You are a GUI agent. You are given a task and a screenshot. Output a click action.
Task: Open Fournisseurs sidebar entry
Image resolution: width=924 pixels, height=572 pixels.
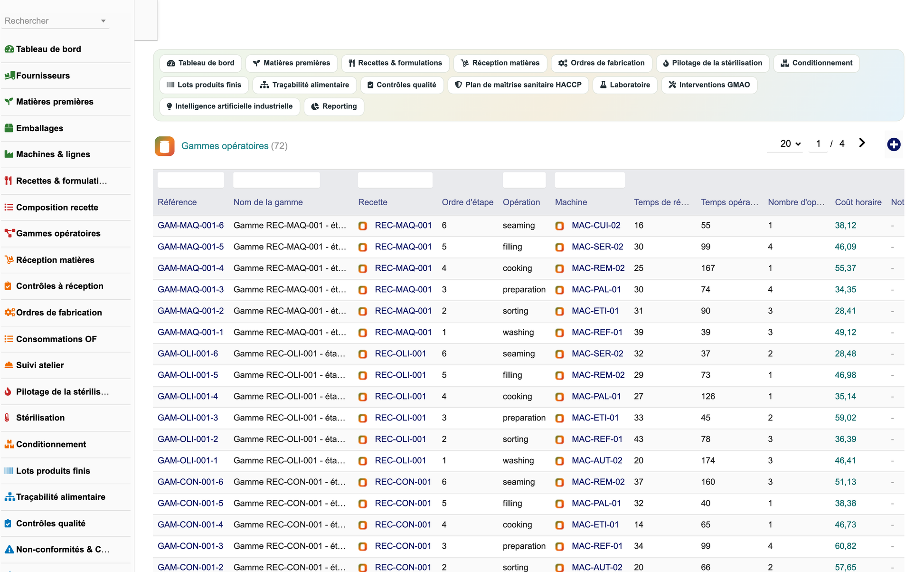point(37,76)
